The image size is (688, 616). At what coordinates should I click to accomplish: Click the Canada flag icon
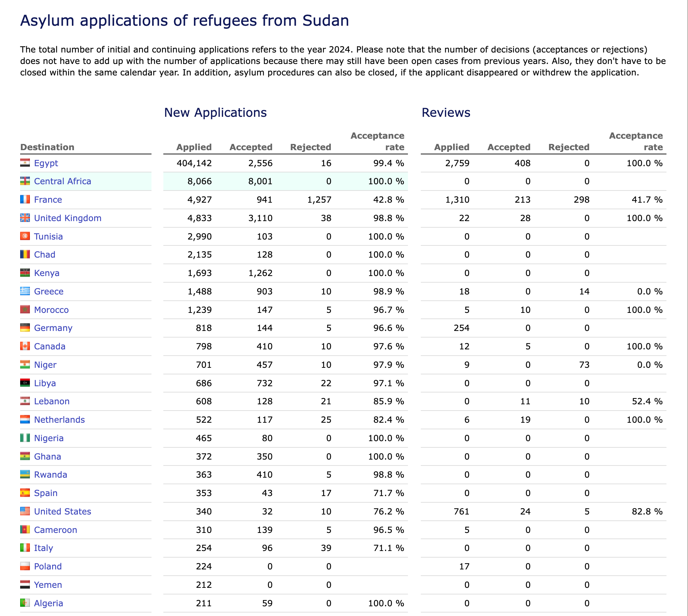pyautogui.click(x=25, y=346)
